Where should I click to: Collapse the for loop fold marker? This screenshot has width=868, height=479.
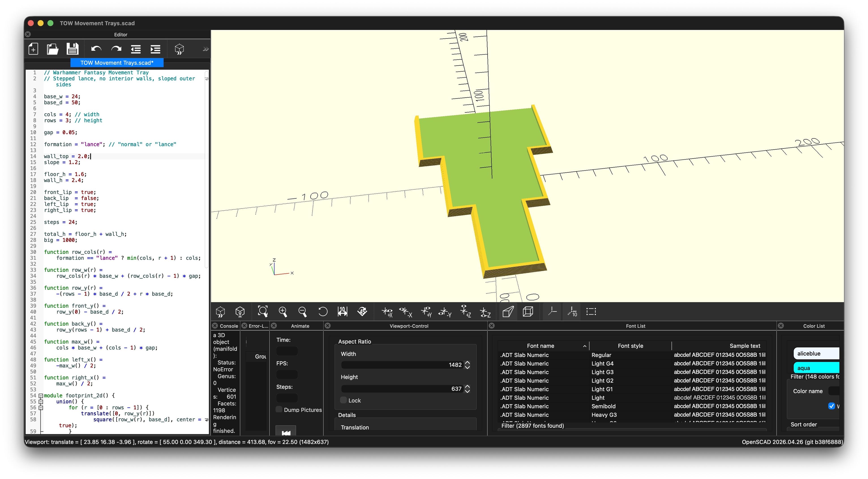point(41,408)
